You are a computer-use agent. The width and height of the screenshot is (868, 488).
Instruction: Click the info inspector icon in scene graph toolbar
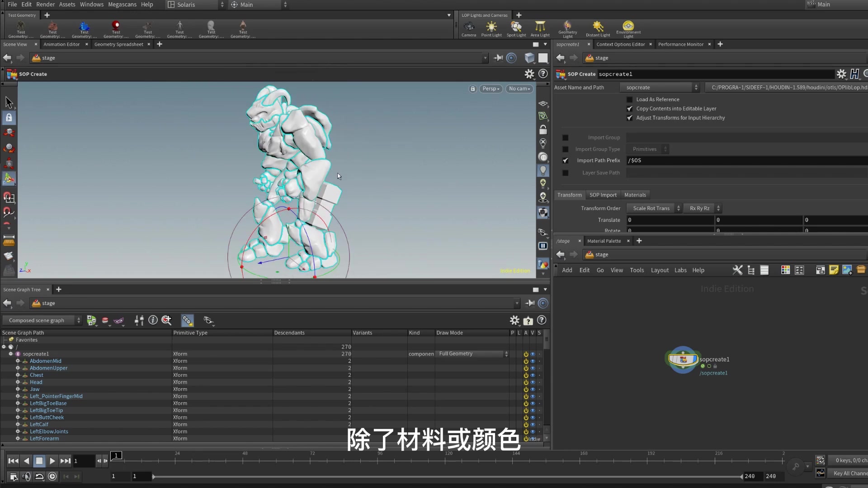[153, 320]
